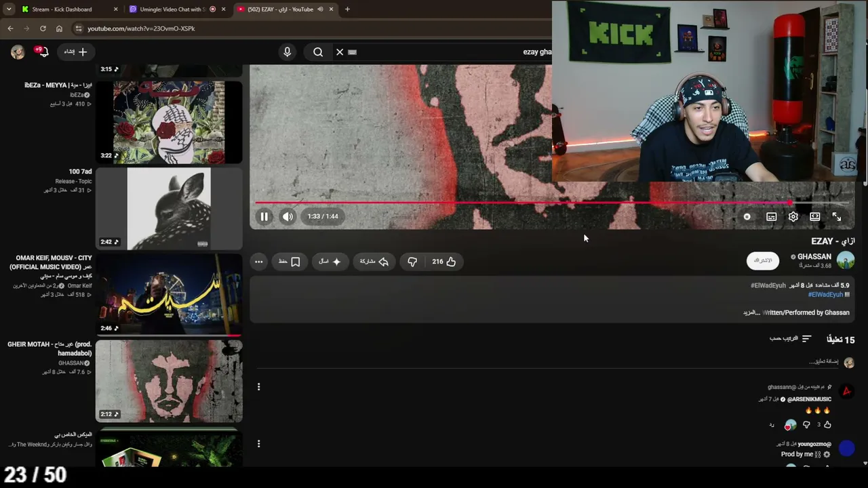Reload the current page
The height and width of the screenshot is (488, 868).
point(43,28)
